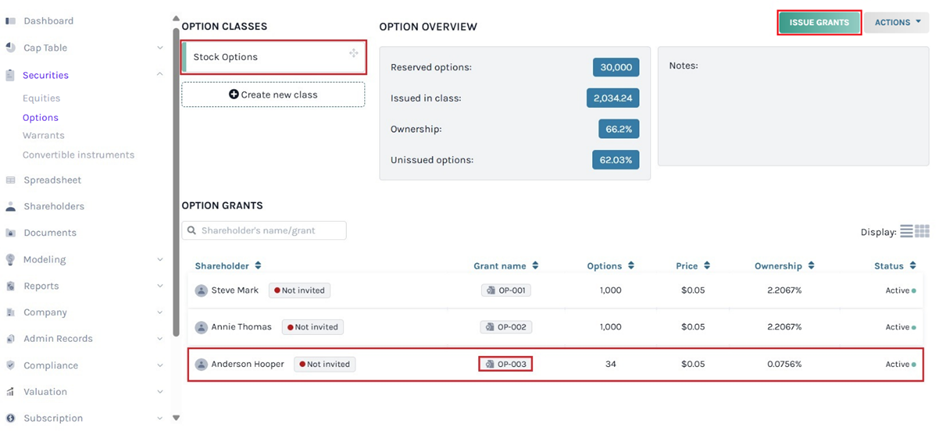Click Anderson Hooper's Active status
The height and width of the screenshot is (431, 939).
coord(901,364)
